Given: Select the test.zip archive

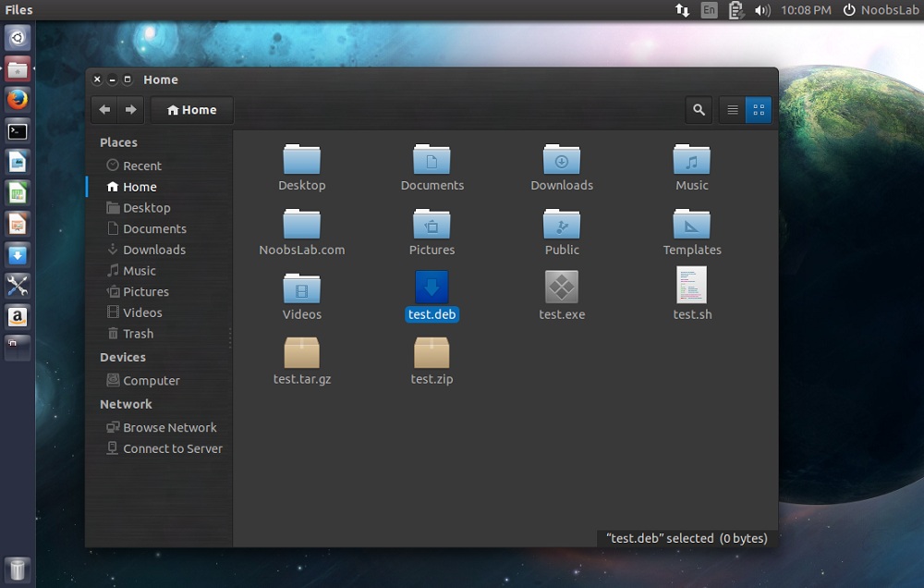Looking at the screenshot, I should [432, 354].
